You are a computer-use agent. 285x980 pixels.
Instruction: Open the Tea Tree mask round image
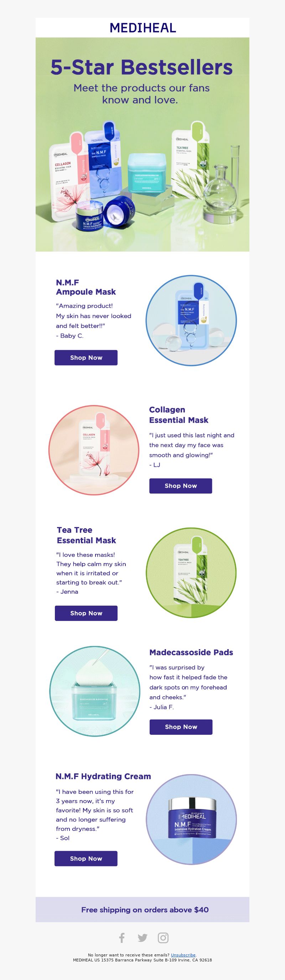pos(191,572)
